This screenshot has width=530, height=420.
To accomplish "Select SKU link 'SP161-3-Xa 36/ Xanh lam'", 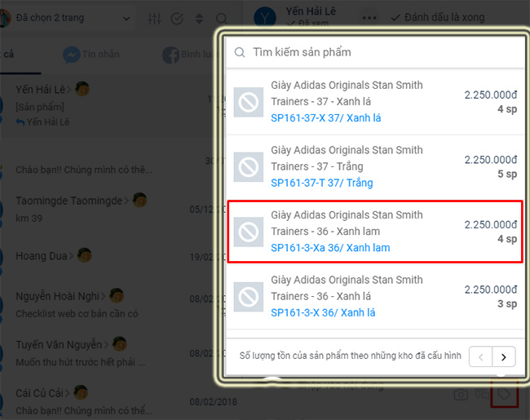I will pos(330,248).
